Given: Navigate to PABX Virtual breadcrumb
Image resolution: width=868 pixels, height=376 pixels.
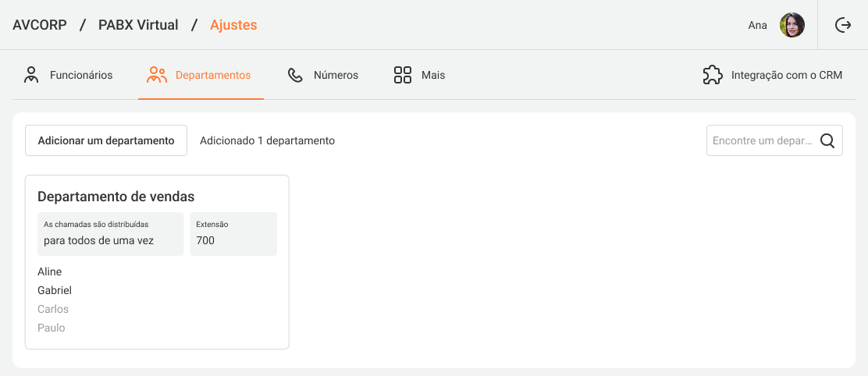Looking at the screenshot, I should (x=138, y=25).
